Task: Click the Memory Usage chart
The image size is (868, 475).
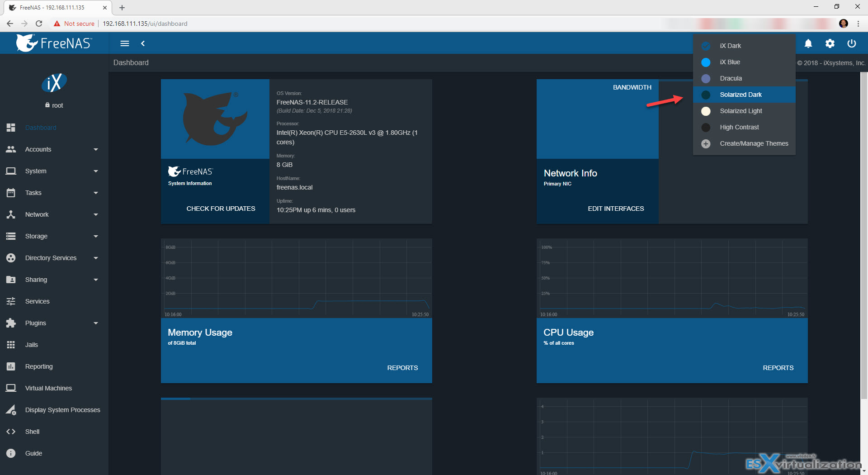Action: coord(297,279)
